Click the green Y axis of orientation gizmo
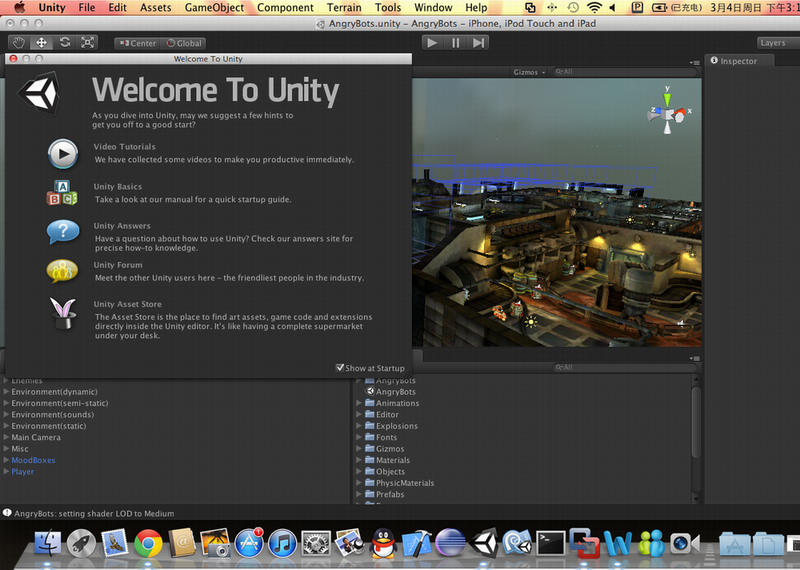The height and width of the screenshot is (570, 800). (667, 99)
